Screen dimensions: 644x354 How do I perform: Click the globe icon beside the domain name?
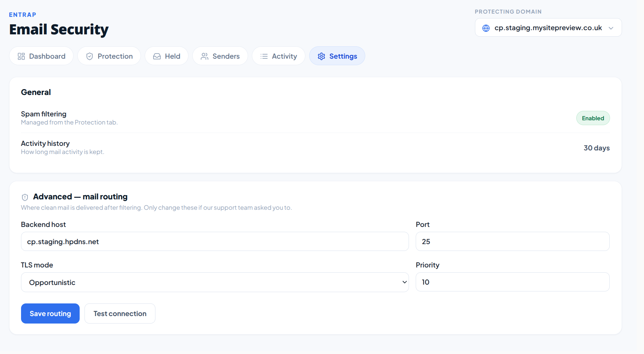coord(486,28)
